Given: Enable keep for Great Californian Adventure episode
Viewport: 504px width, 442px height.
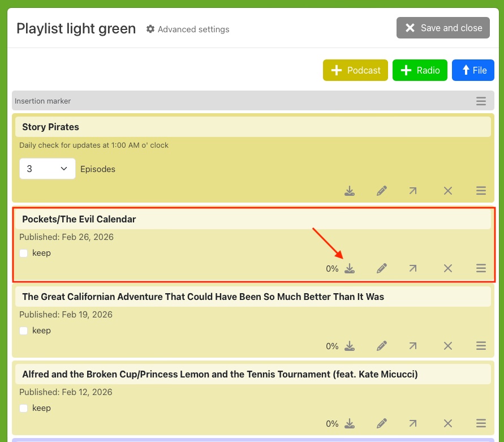Looking at the screenshot, I should tap(24, 331).
